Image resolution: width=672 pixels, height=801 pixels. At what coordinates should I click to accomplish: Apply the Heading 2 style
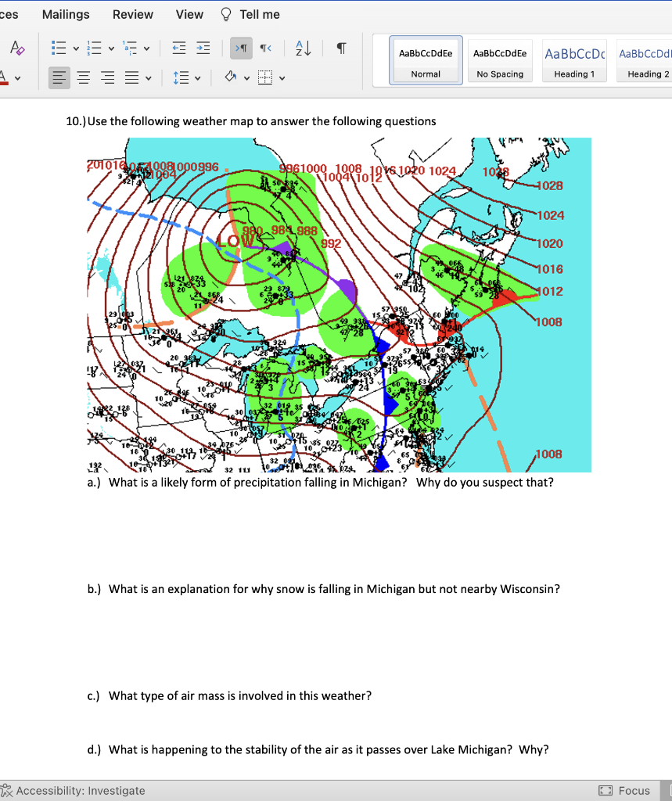pos(646,60)
